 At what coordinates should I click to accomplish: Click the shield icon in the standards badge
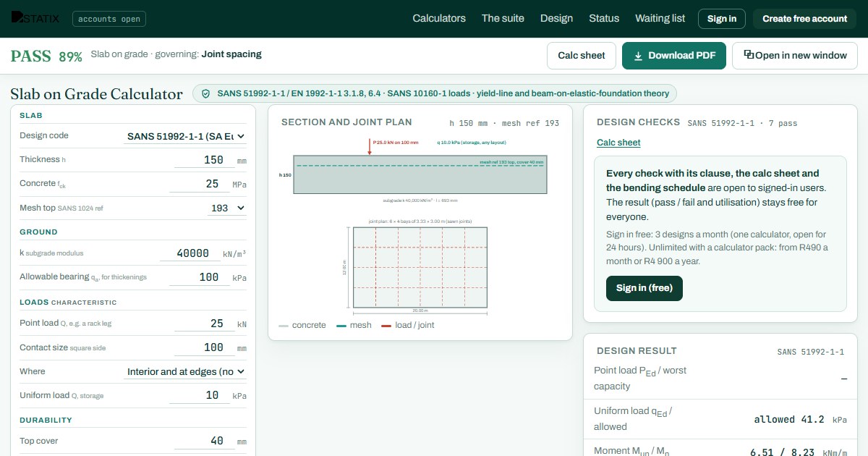click(x=205, y=93)
